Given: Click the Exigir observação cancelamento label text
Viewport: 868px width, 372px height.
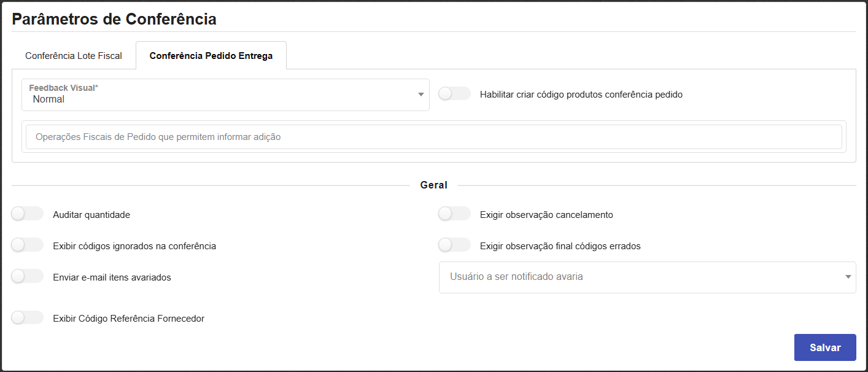Looking at the screenshot, I should [546, 215].
